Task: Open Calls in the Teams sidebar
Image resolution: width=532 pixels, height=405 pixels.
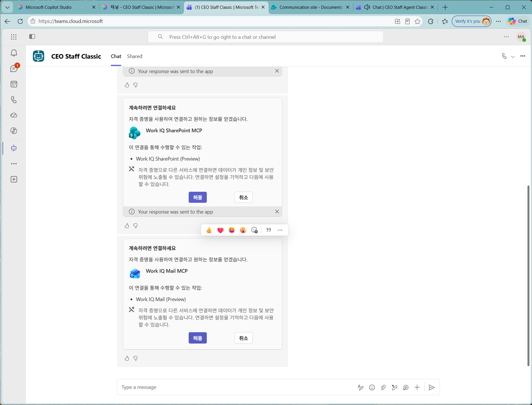Action: [x=14, y=100]
